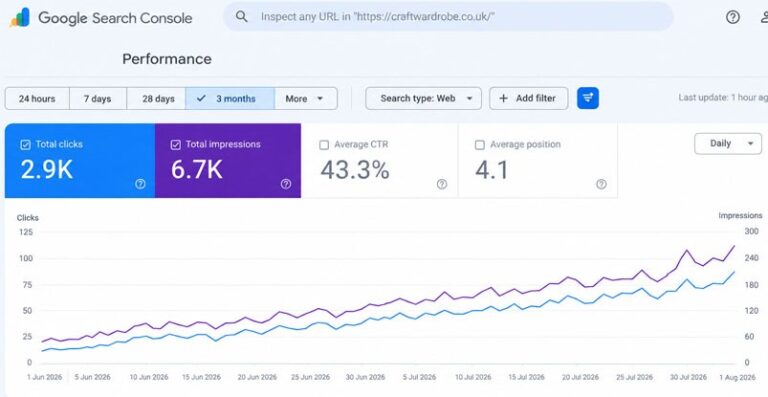Select the 7 days date range

pyautogui.click(x=98, y=98)
